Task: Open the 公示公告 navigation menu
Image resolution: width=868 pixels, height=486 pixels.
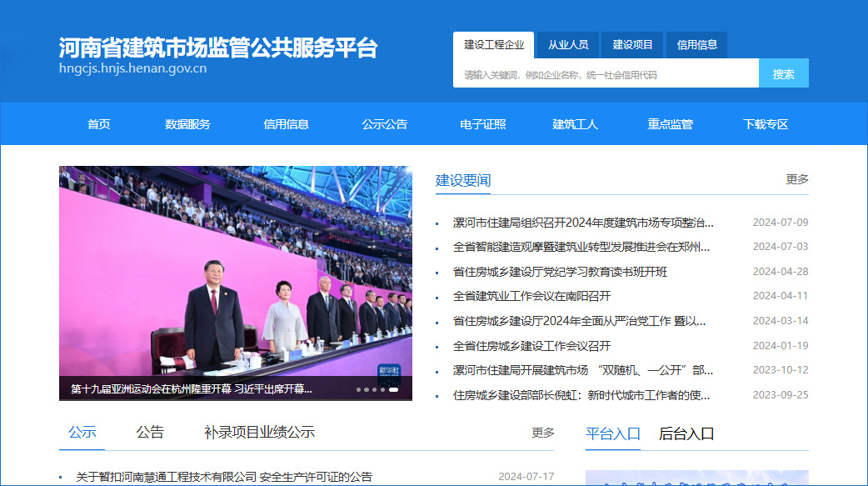Action: tap(384, 124)
